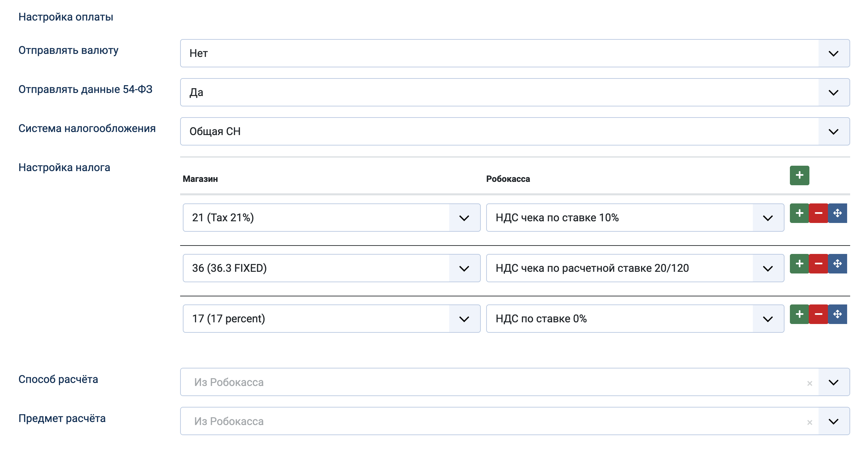This screenshot has height=454, width=868.
Task: Click the Предмет расчёта input field
Action: click(472, 421)
